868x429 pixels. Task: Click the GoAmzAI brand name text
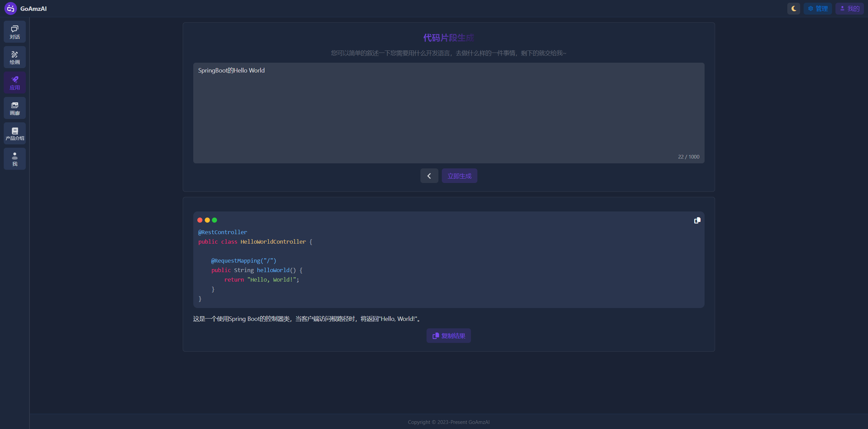[34, 9]
